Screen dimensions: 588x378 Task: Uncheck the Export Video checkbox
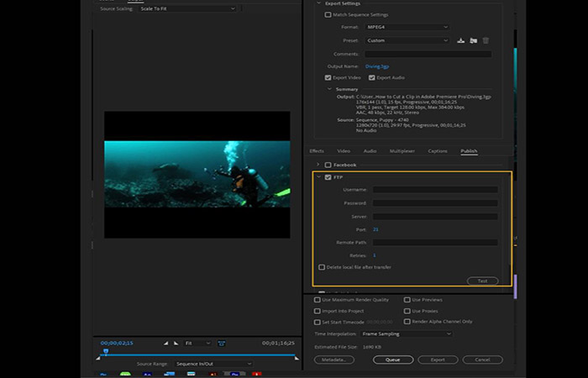click(x=328, y=77)
